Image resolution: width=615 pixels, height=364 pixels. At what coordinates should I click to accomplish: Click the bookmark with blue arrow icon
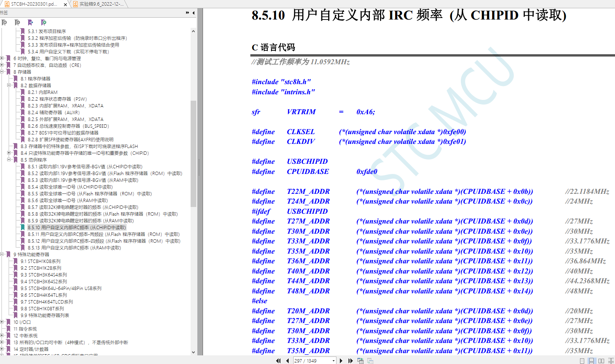[30, 23]
